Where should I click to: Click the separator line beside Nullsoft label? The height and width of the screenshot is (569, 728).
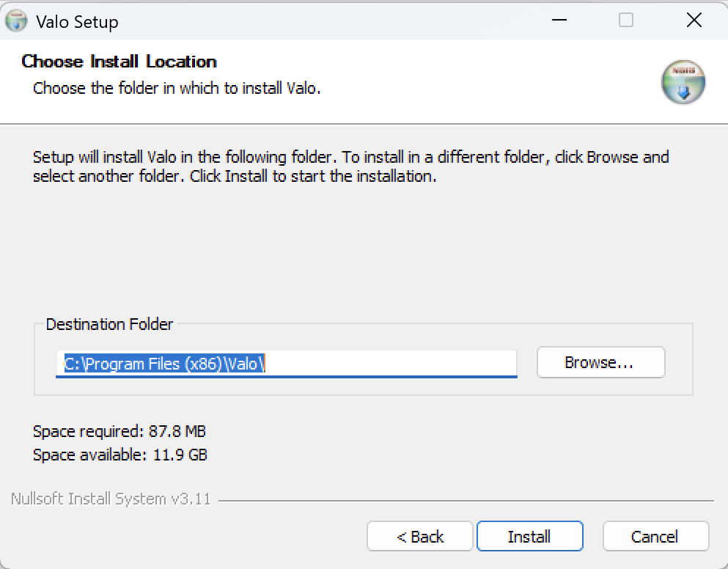[466, 502]
